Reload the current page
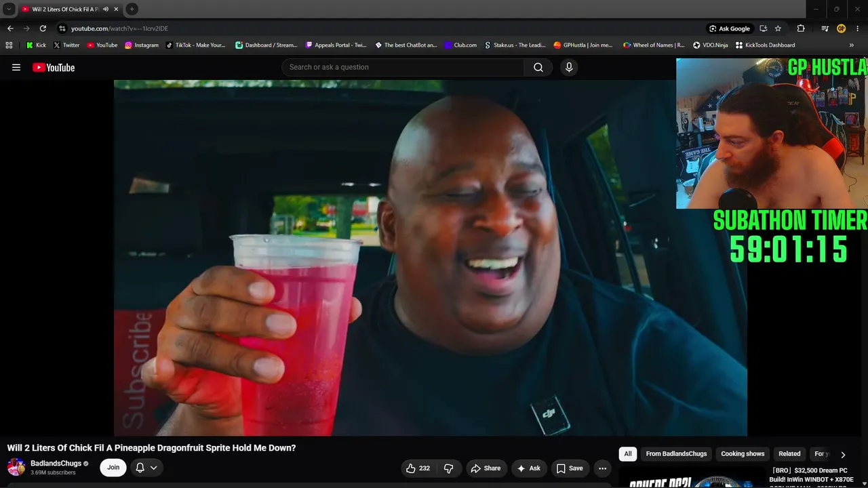The width and height of the screenshot is (868, 488). click(43, 28)
